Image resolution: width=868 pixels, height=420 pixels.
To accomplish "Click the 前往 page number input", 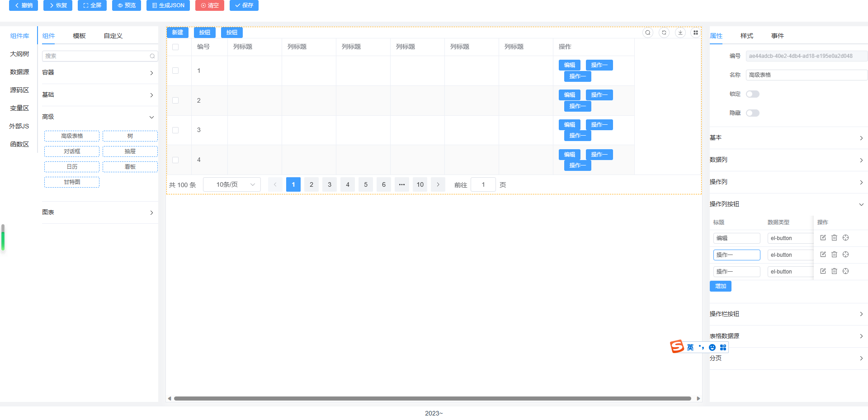I will (x=483, y=184).
